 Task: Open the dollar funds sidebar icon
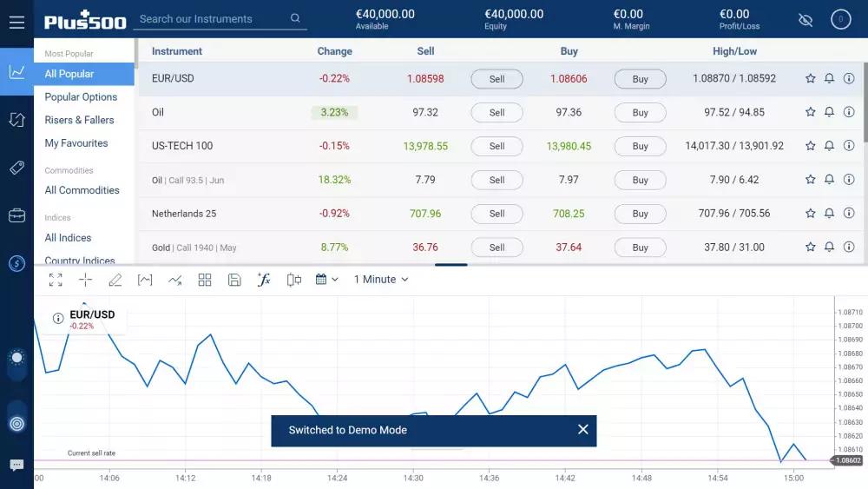coord(16,263)
